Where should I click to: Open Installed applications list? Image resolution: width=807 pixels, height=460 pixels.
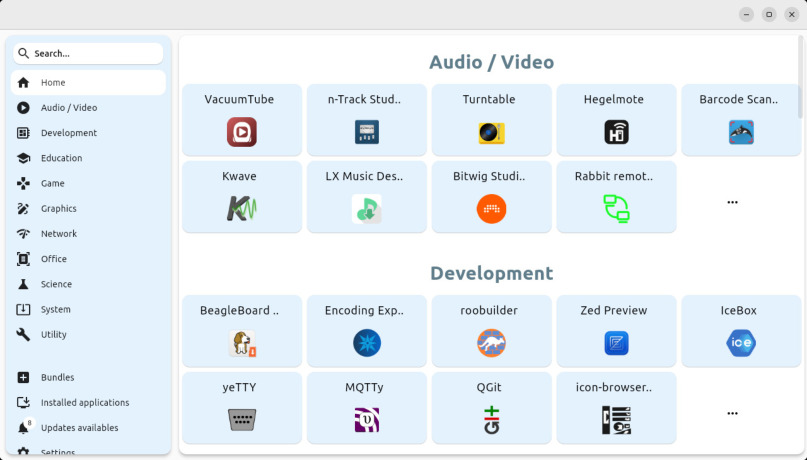pos(85,402)
